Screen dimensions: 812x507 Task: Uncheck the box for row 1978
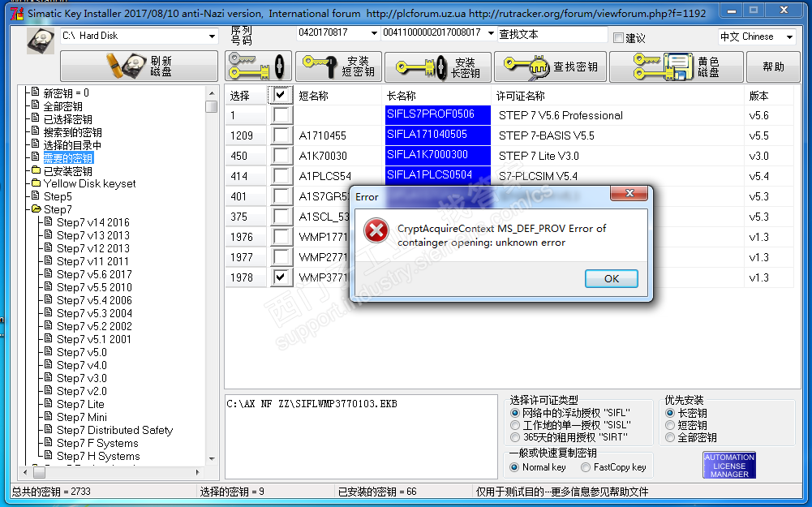click(280, 277)
